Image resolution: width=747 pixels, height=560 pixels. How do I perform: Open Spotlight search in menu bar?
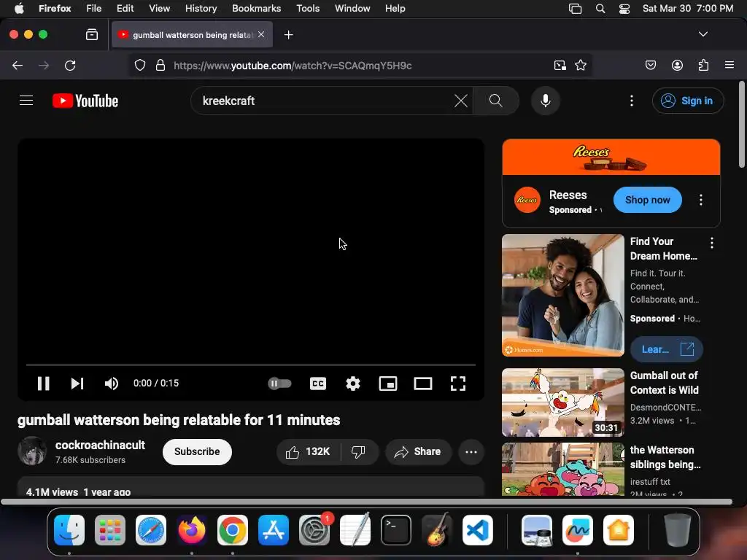click(600, 9)
